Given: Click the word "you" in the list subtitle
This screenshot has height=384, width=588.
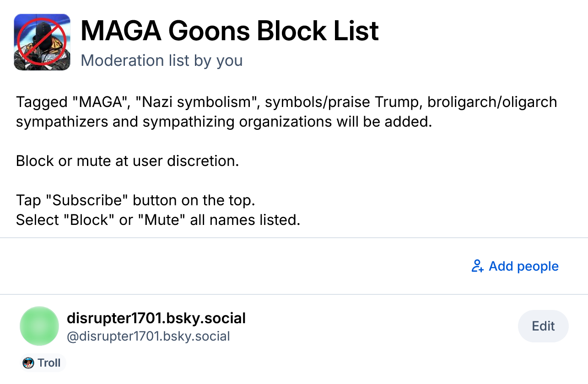Looking at the screenshot, I should (x=229, y=60).
